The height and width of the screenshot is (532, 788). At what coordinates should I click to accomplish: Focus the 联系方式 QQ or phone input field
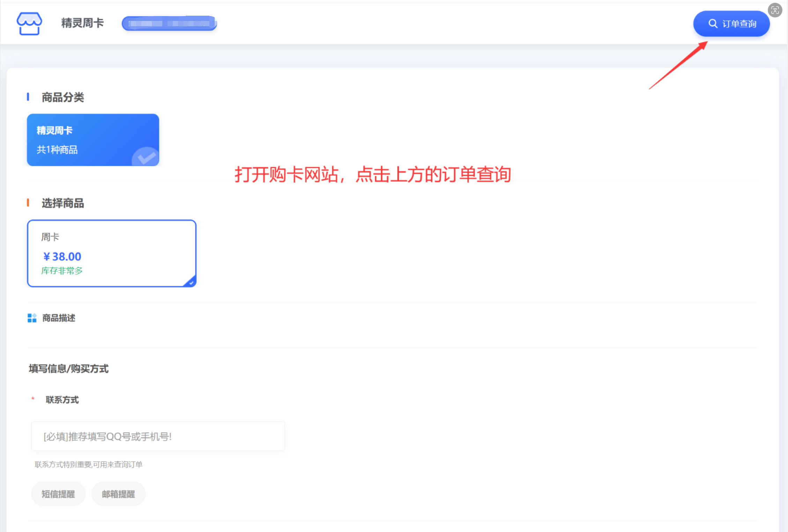[x=158, y=436]
